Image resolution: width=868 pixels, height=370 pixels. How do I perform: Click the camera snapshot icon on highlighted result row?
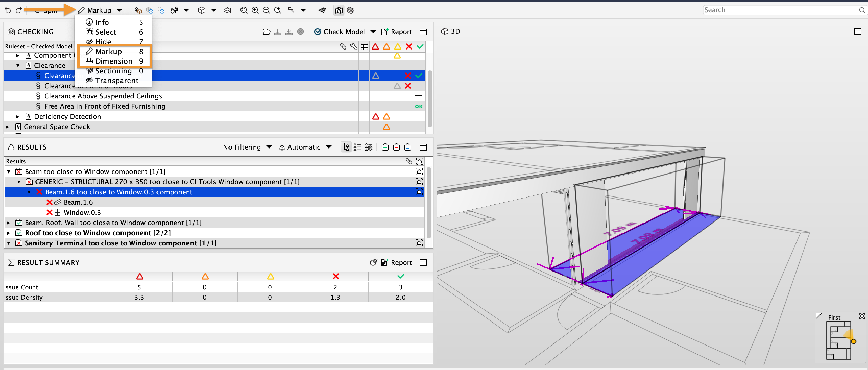(419, 192)
